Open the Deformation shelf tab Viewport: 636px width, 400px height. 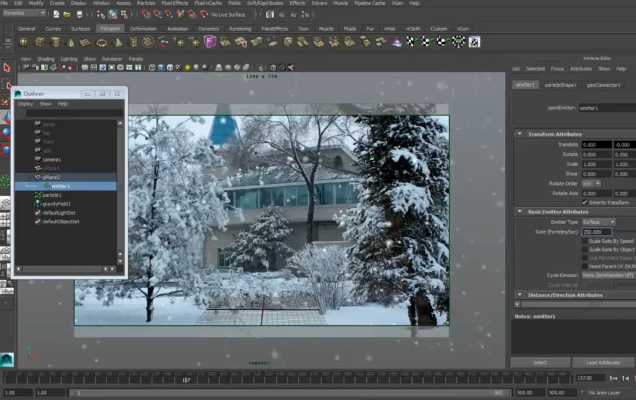[x=143, y=29]
